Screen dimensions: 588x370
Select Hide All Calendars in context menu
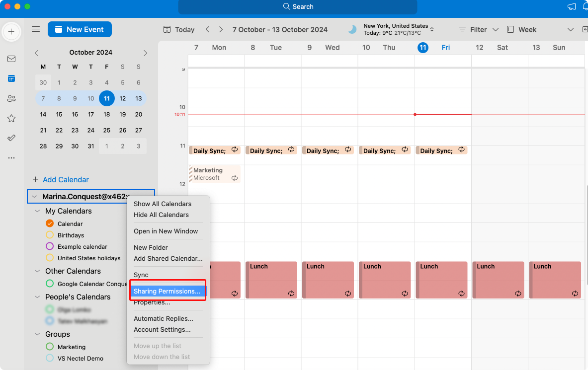[161, 215]
